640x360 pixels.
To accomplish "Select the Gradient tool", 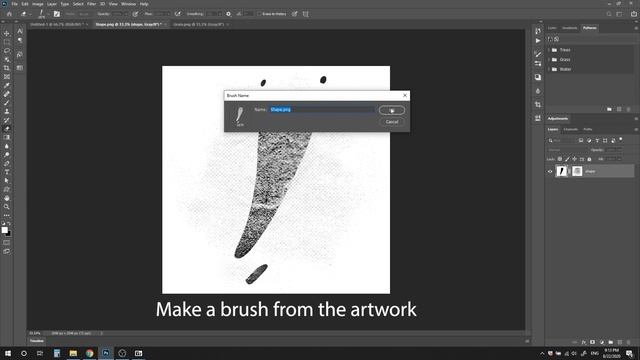I will click(x=7, y=137).
